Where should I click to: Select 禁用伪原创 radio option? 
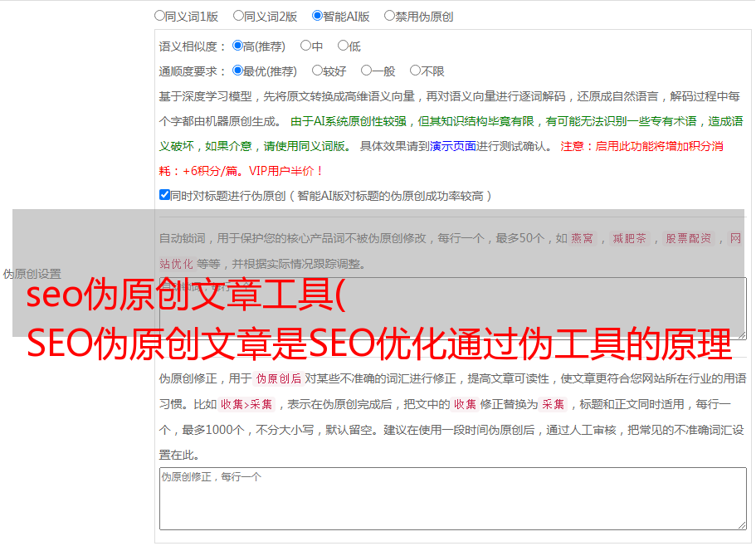389,16
